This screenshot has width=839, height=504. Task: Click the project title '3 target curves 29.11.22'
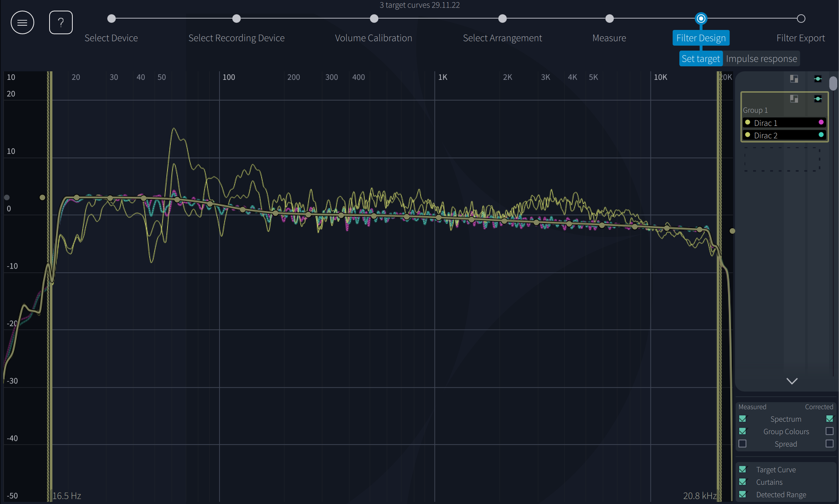click(419, 5)
